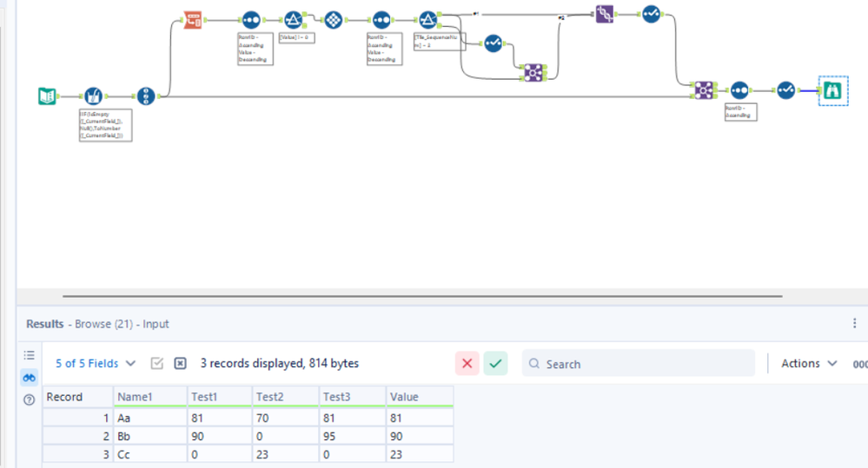The width and height of the screenshot is (868, 468).
Task: Click the Record column header
Action: click(77, 397)
